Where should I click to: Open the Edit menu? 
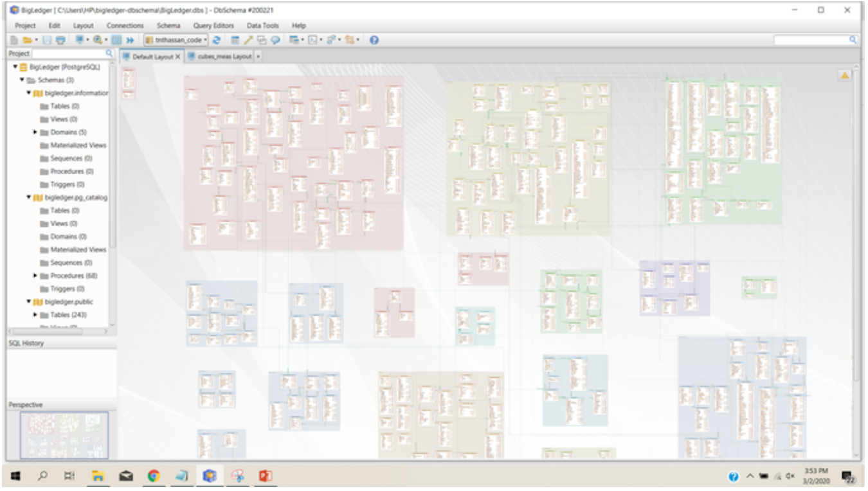[x=55, y=26]
